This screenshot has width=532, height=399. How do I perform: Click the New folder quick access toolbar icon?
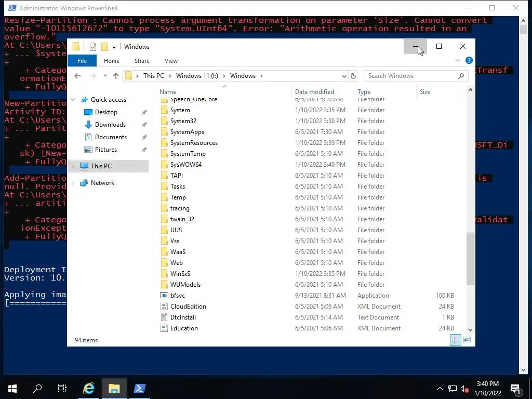click(104, 46)
